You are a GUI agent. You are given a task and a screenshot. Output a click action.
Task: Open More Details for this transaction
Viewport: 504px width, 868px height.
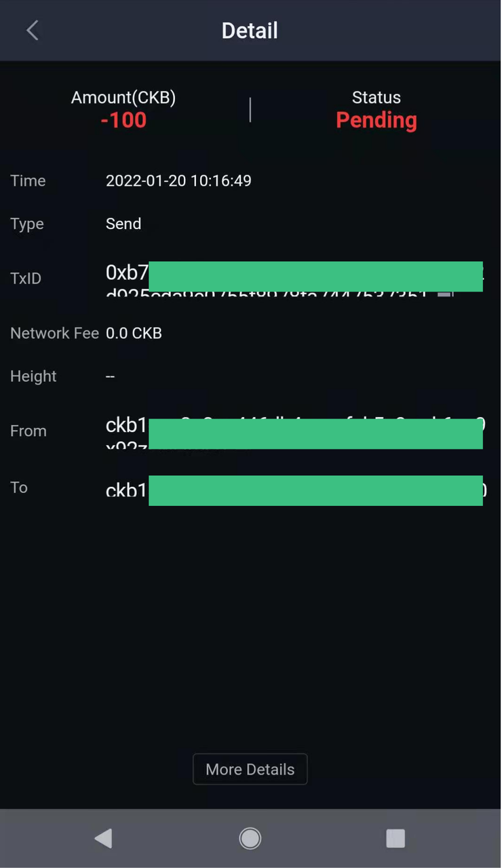click(250, 770)
